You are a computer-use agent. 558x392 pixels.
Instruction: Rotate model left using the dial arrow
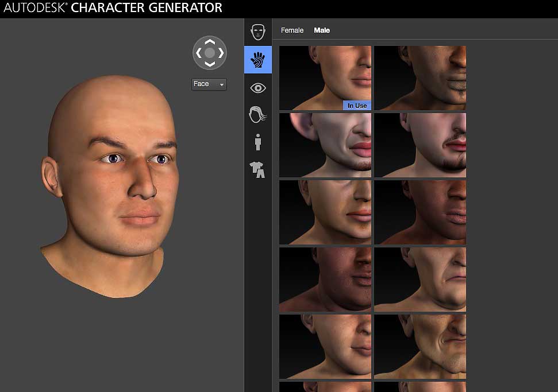point(200,53)
